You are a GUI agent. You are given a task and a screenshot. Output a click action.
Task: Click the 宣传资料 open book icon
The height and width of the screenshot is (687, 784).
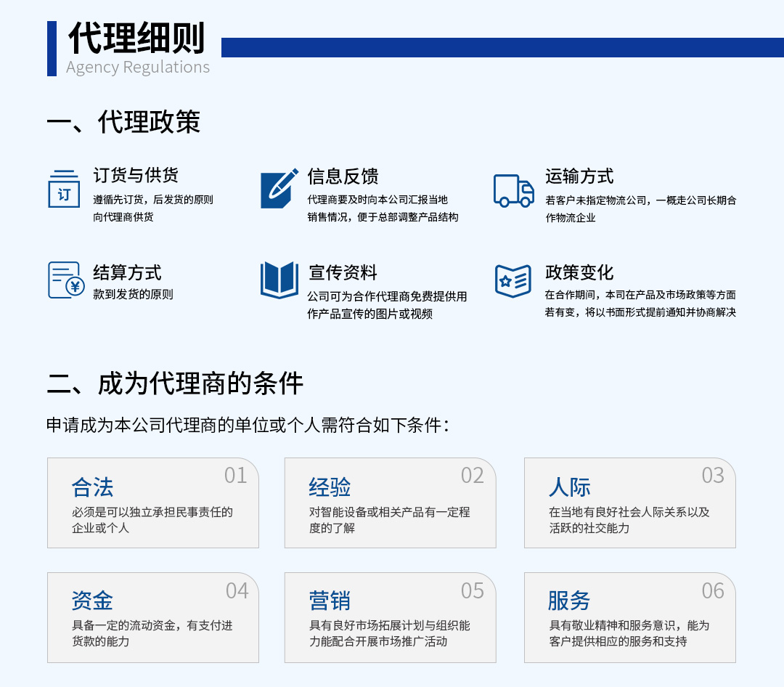(279, 280)
